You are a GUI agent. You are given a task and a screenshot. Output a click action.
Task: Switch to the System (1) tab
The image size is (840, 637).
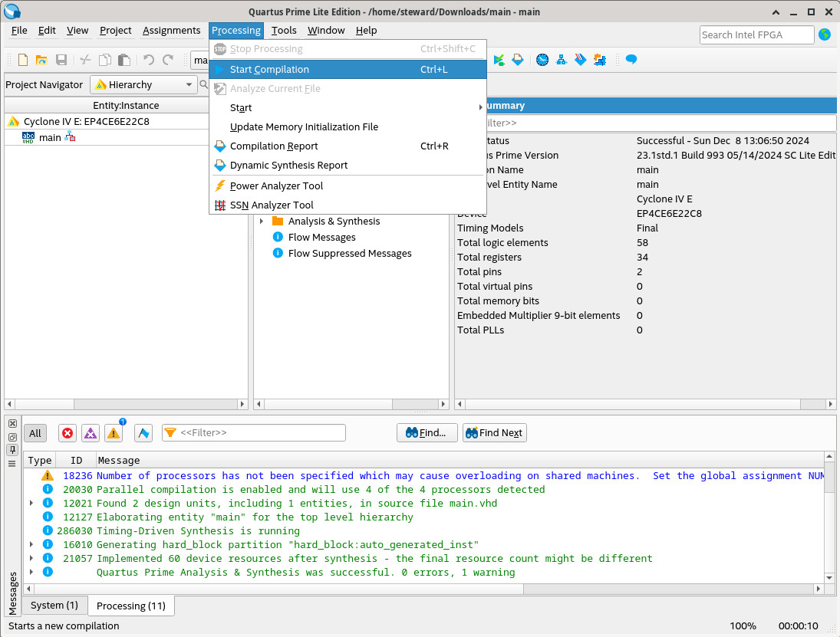point(54,606)
